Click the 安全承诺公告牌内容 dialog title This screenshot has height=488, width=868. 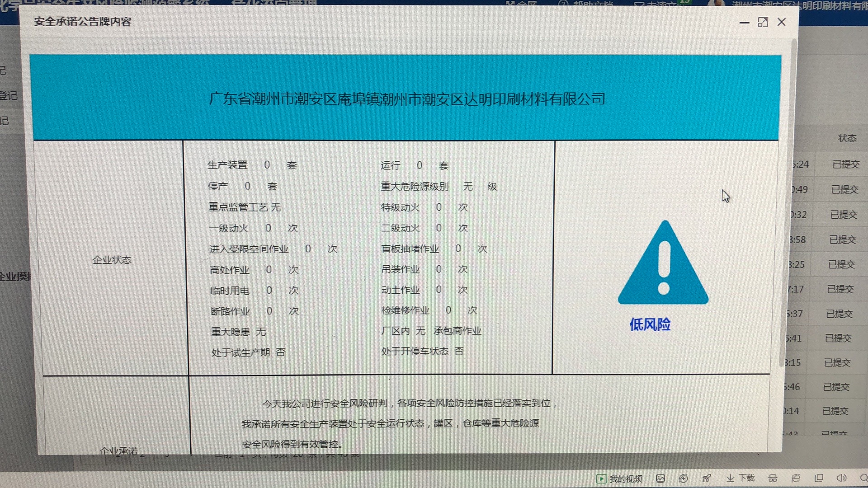tap(82, 22)
